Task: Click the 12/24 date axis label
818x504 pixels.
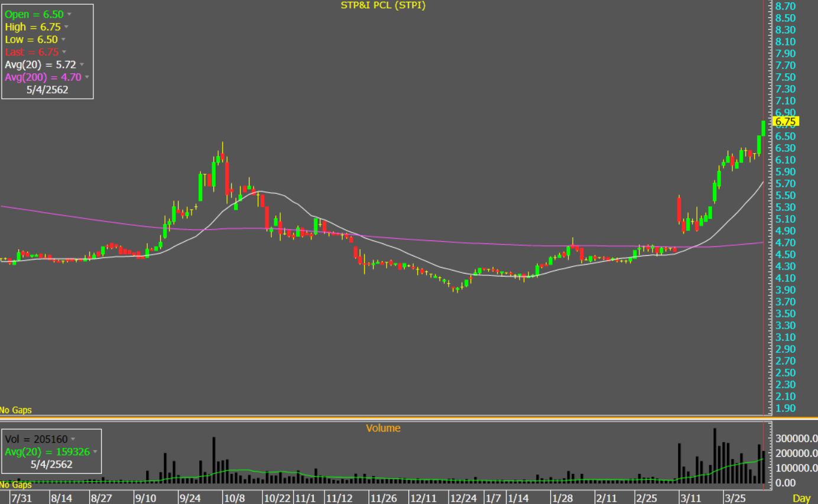Action: click(x=463, y=499)
